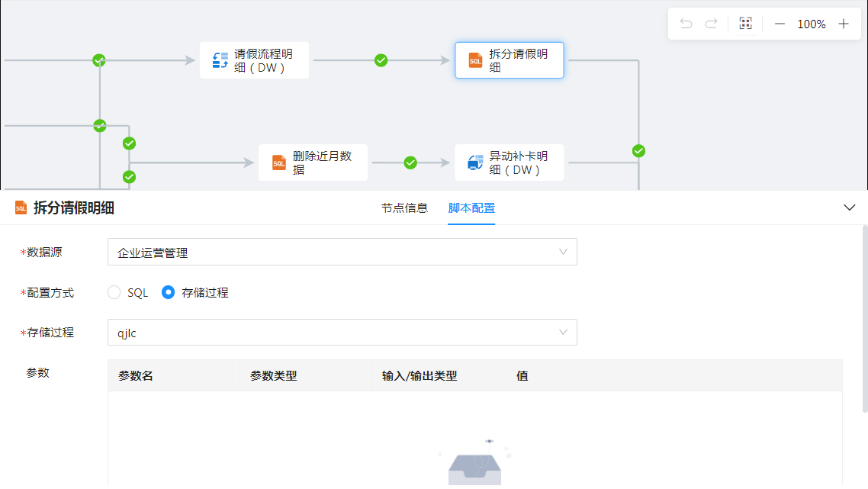Select the 删除近月数据 SQL node
The image size is (868, 489).
[312, 162]
